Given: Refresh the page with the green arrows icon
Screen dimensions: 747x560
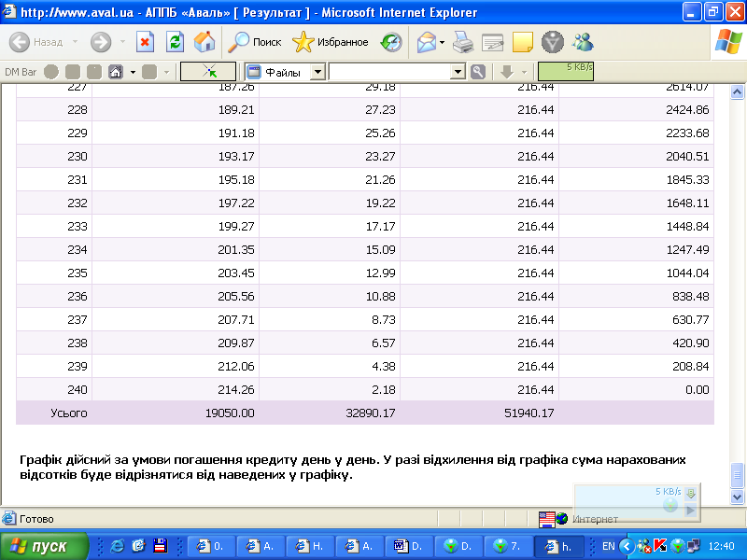Looking at the screenshot, I should click(x=175, y=42).
